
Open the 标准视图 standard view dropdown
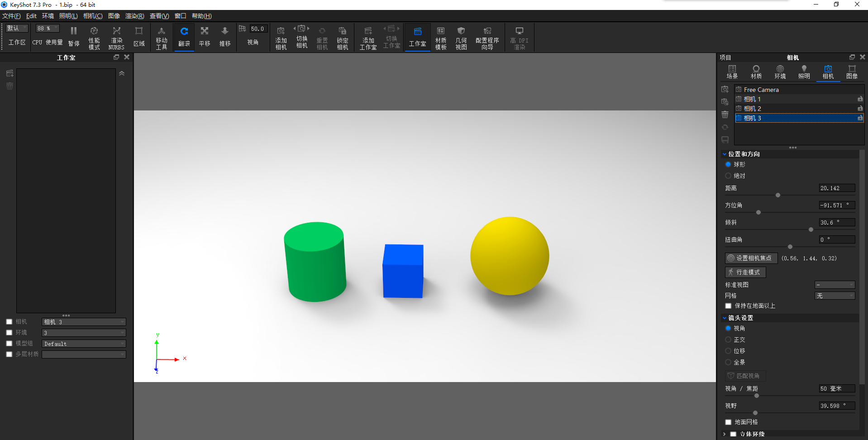coord(835,285)
